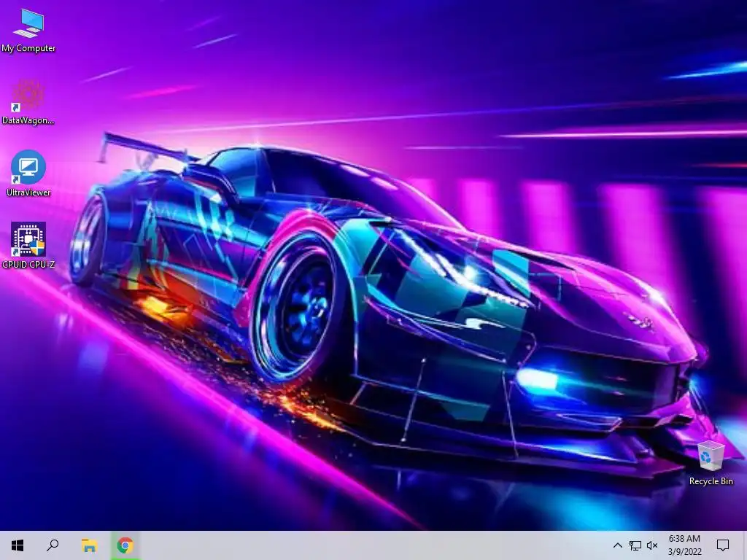747x560 pixels.
Task: Click the 'Recycle Bin' icon label
Action: point(711,481)
